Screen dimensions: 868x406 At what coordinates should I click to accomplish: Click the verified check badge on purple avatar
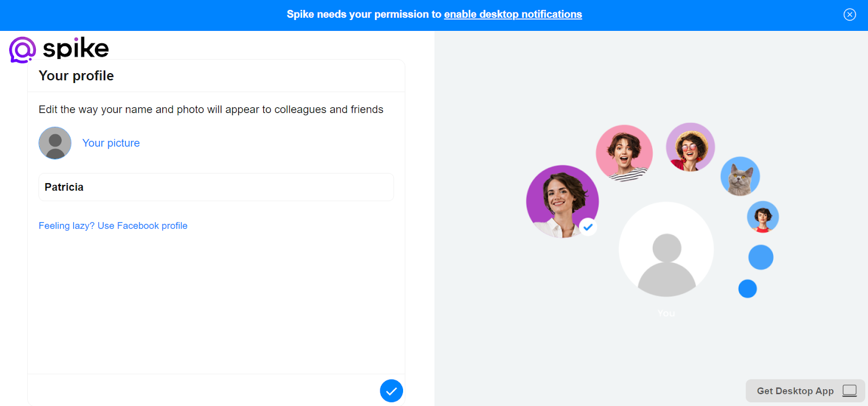tap(588, 227)
